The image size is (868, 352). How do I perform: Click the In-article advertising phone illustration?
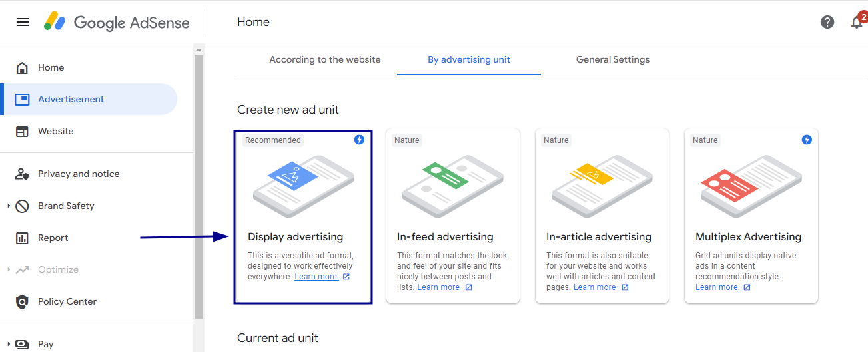pos(602,186)
